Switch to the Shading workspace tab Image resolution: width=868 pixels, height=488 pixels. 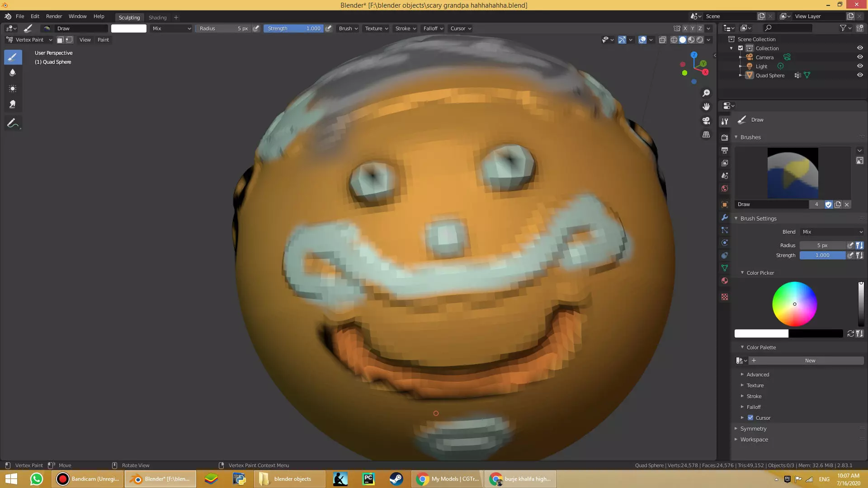[x=157, y=18]
